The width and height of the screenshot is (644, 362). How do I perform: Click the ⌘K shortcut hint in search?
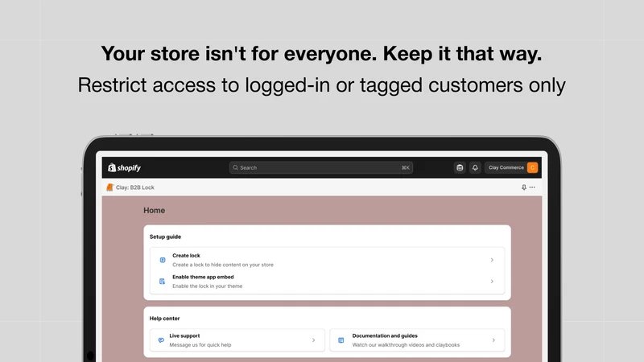(406, 167)
